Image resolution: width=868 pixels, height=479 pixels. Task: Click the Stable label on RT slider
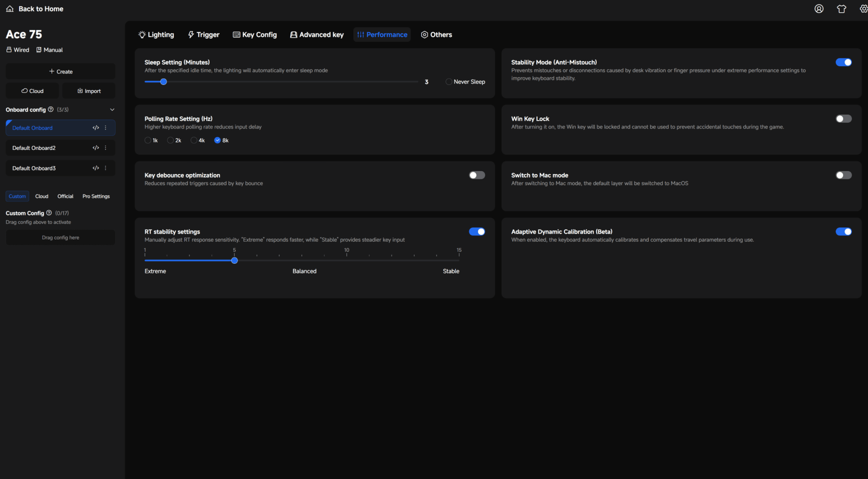point(451,271)
